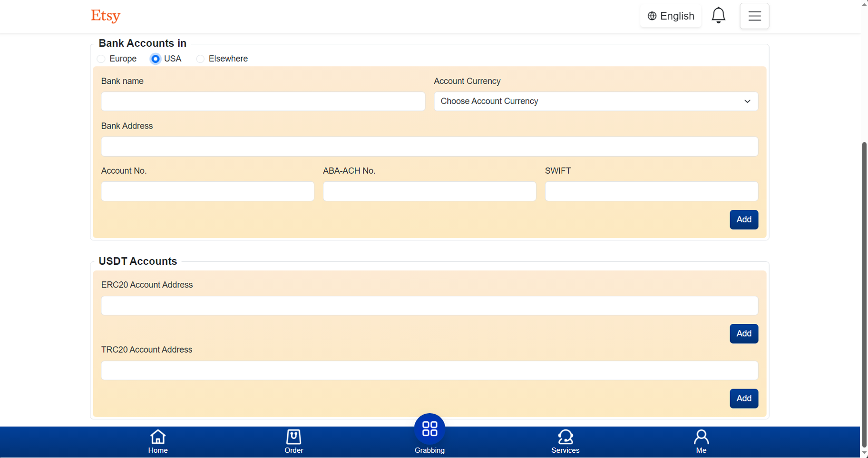Focus the Bank name input field

263,101
